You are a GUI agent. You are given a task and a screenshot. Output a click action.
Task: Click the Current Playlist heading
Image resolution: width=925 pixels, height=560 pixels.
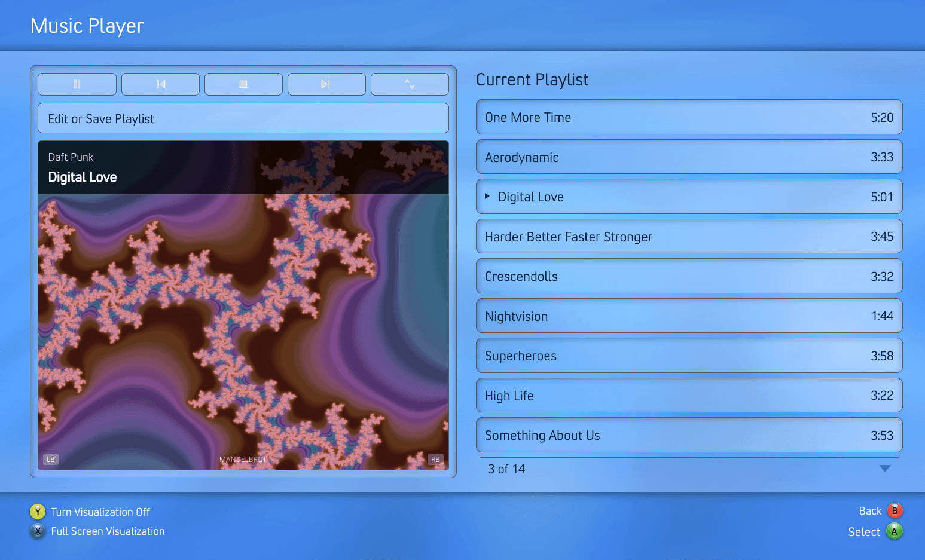(532, 80)
